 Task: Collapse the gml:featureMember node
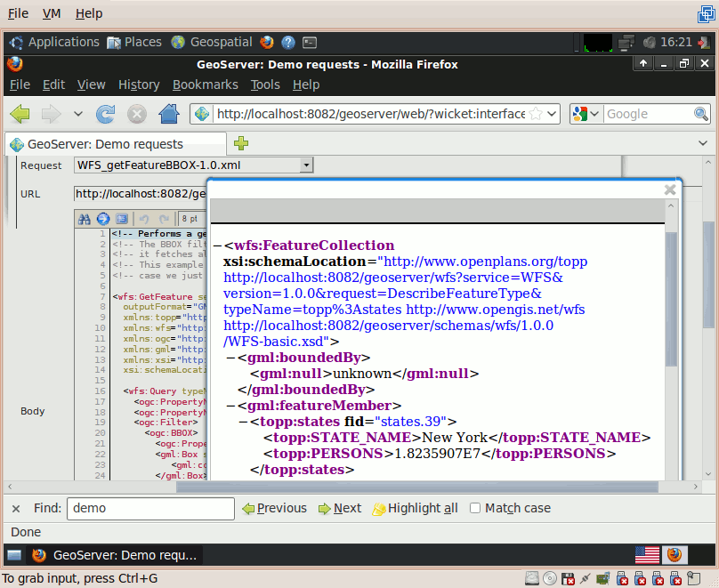pos(230,406)
